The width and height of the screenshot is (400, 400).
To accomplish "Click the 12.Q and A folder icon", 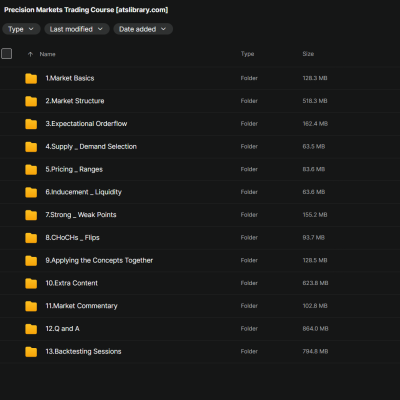I will (31, 329).
